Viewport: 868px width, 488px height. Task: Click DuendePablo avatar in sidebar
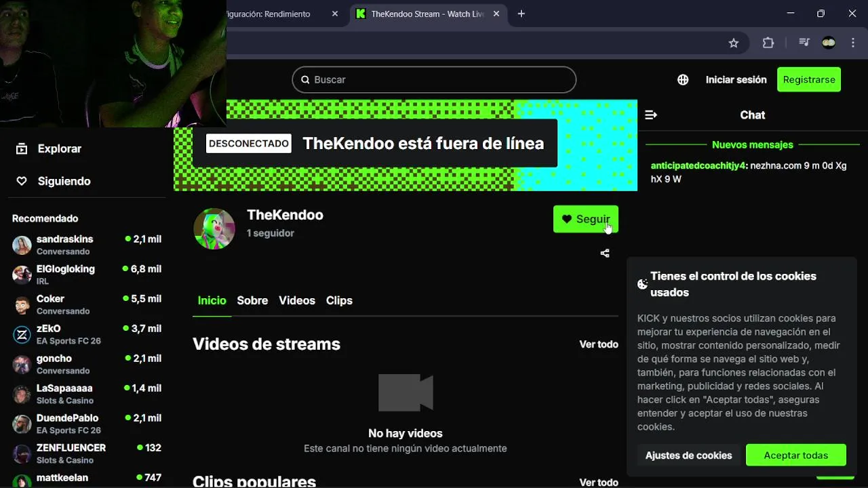(22, 424)
